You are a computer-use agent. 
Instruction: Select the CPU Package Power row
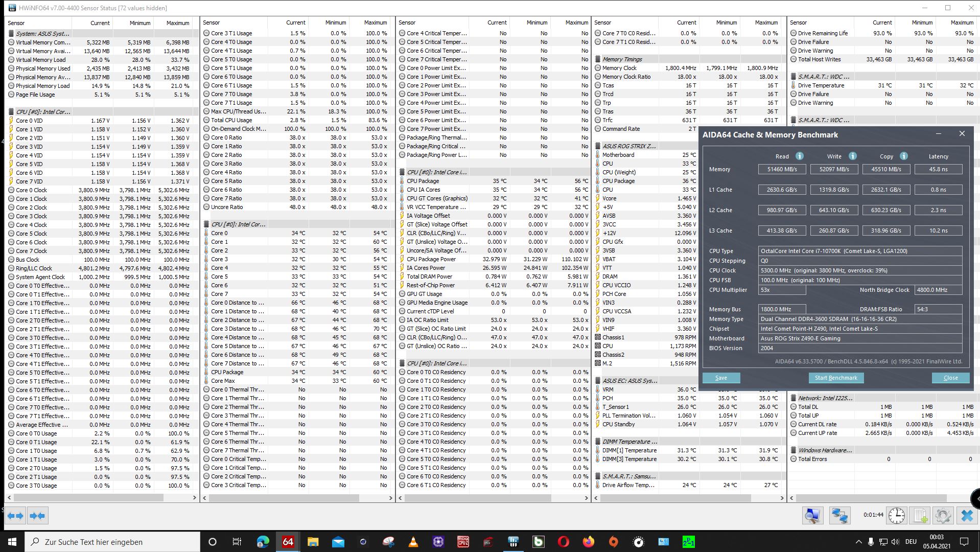tap(493, 259)
